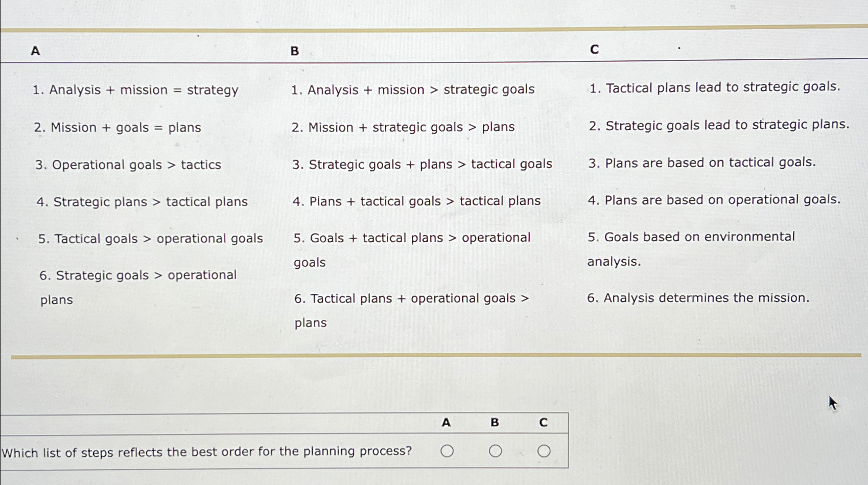Click answer table header labeled C

(x=543, y=423)
